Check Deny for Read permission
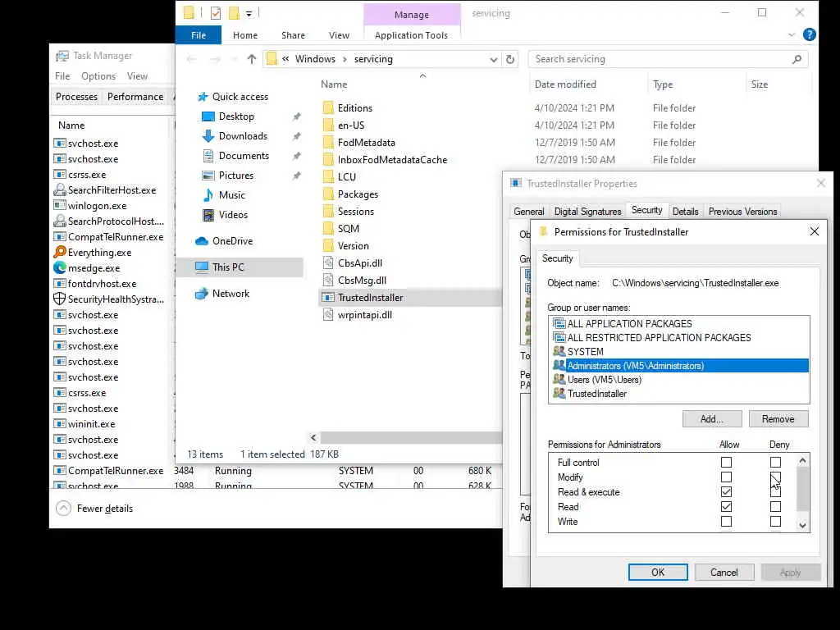Screen dimensions: 840x630 [775, 507]
